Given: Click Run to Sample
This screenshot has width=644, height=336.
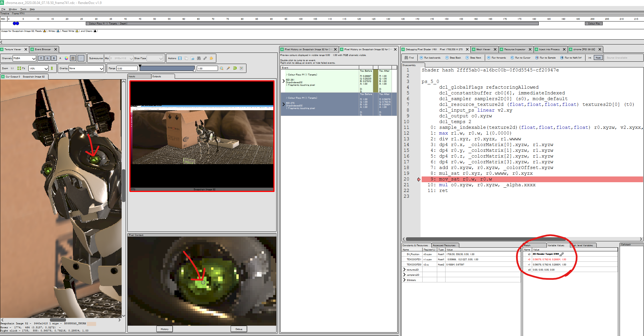Looking at the screenshot, I should (x=546, y=58).
